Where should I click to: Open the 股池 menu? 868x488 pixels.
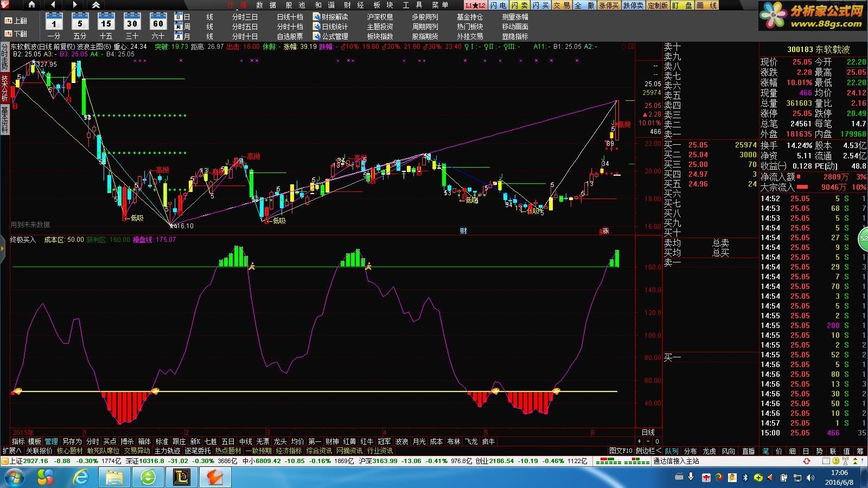[295, 5]
